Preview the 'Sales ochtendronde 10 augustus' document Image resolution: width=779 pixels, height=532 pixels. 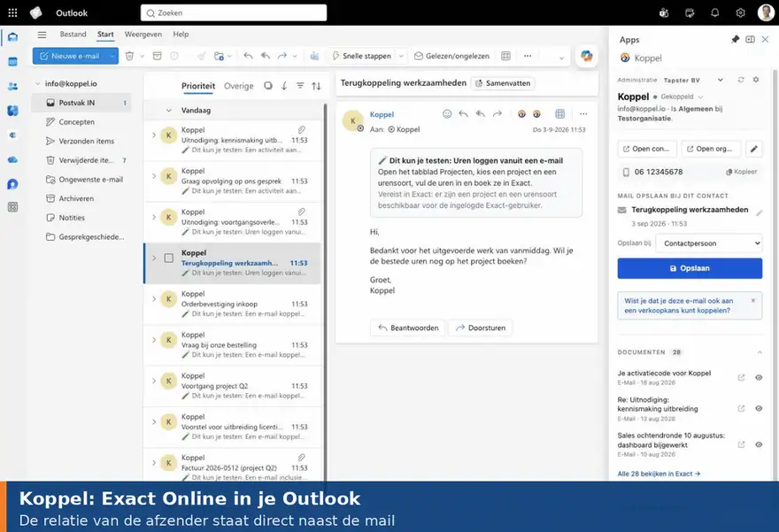click(x=759, y=444)
